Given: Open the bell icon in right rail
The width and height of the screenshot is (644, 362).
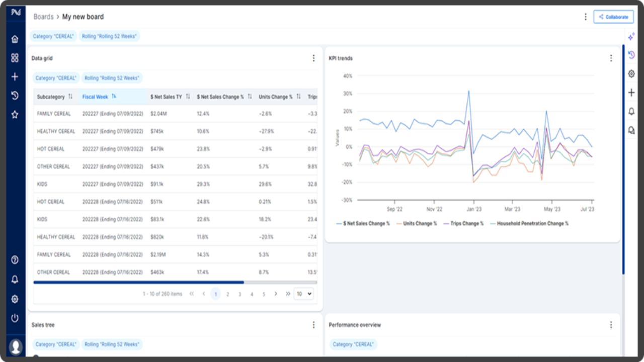Looking at the screenshot, I should (631, 112).
